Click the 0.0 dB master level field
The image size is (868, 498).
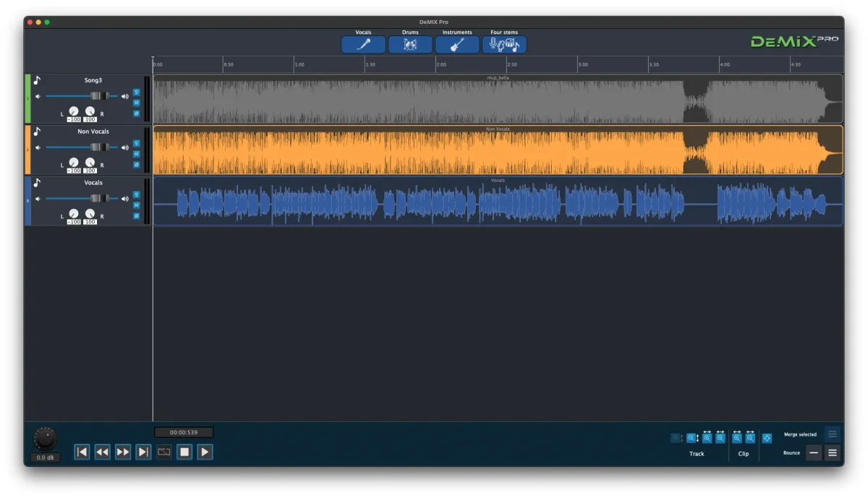[x=45, y=458]
